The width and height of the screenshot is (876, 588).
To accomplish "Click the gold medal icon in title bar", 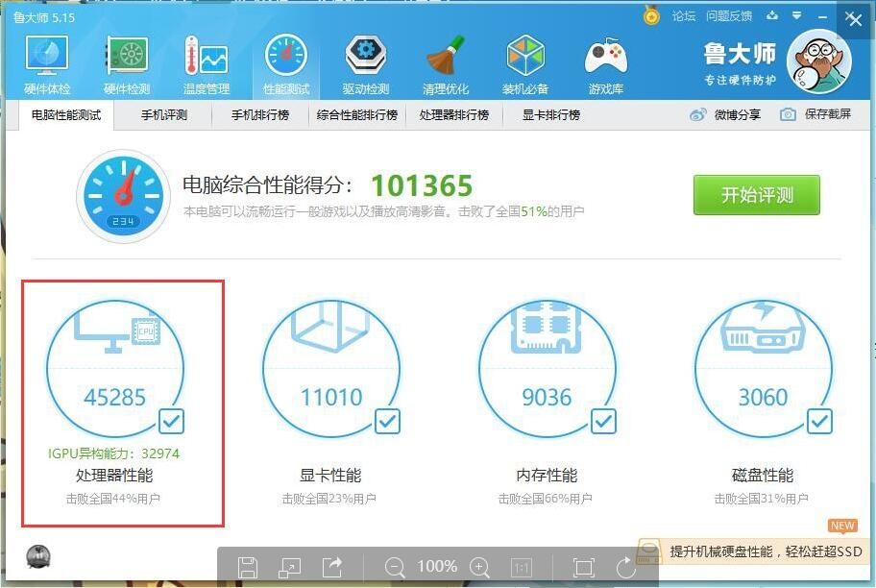I will (651, 15).
